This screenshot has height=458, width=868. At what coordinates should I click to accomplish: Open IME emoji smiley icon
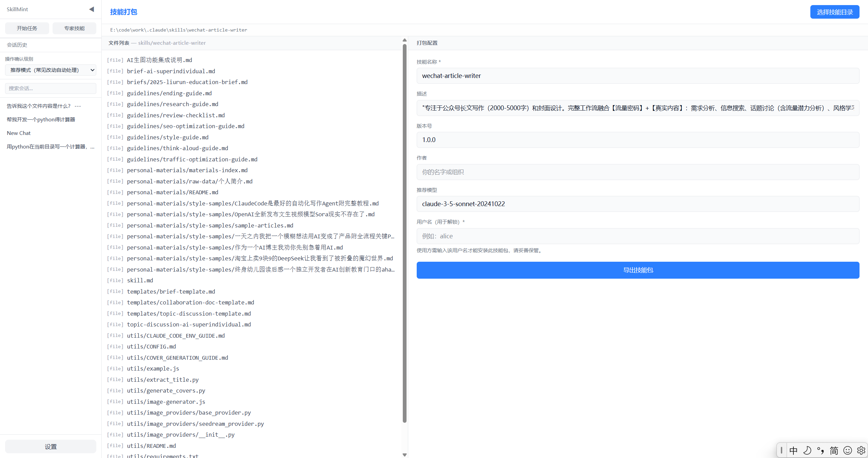(x=848, y=450)
